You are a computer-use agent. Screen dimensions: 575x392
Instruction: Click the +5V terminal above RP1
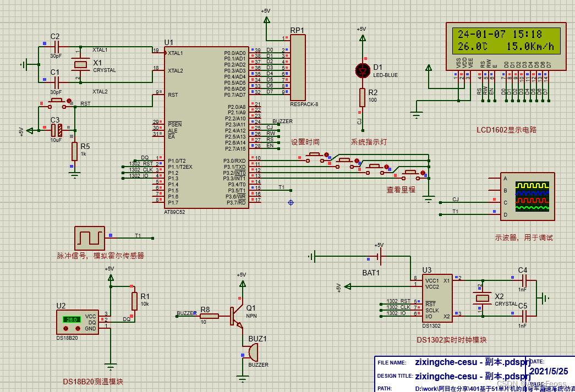[267, 20]
